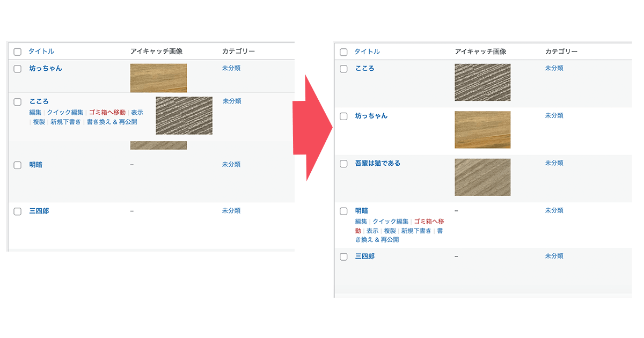Open the 三四郎 post title in the right list

[x=365, y=256]
